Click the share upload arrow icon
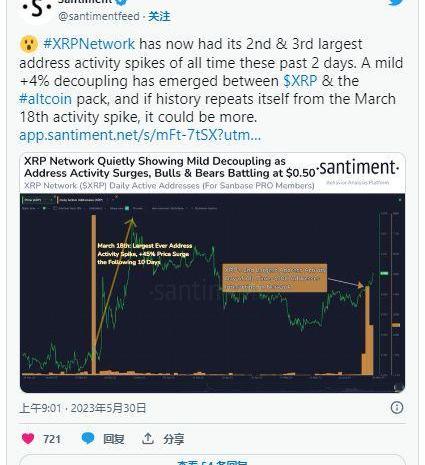The image size is (425, 465). point(148,439)
